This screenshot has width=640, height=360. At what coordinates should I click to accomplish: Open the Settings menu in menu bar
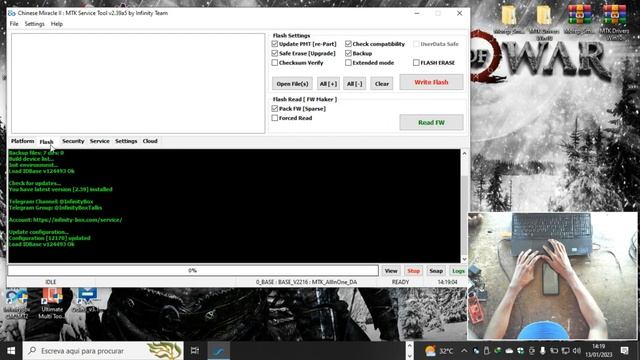[34, 24]
